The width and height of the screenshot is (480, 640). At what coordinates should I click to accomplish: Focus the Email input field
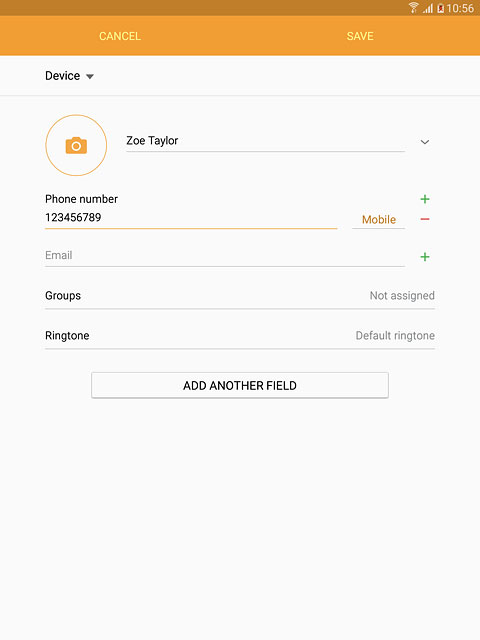[x=225, y=256]
